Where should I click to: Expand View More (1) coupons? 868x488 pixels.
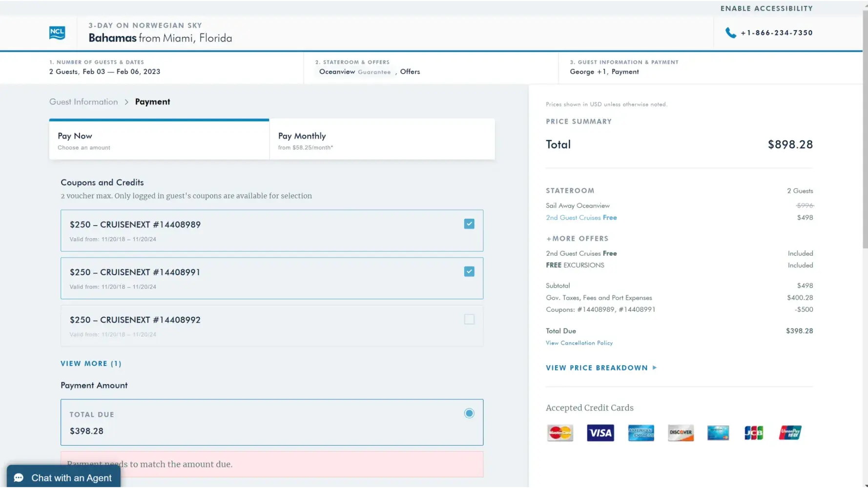91,364
